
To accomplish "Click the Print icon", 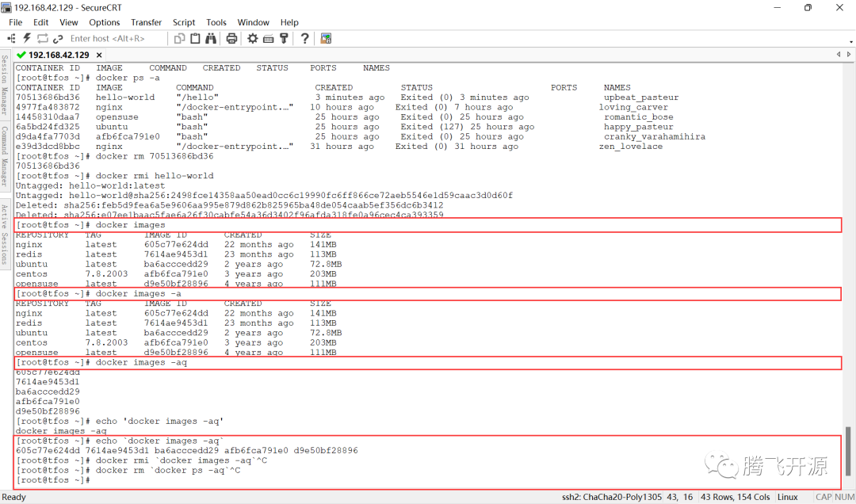I will click(x=231, y=38).
